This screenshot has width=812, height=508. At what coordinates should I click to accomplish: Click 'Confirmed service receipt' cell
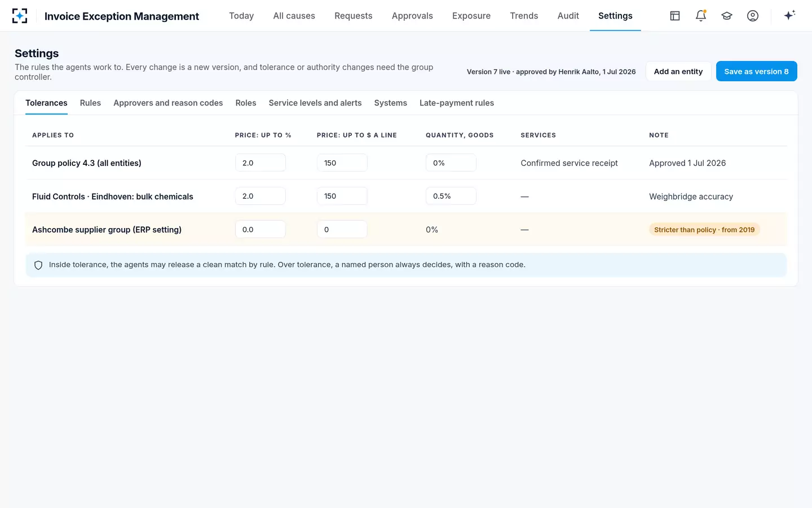(x=569, y=163)
